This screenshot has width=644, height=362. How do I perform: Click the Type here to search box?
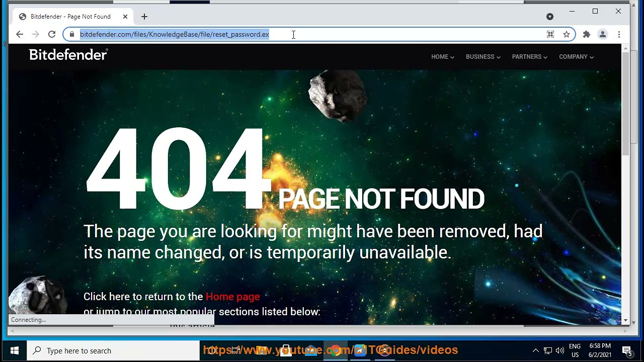(x=113, y=350)
